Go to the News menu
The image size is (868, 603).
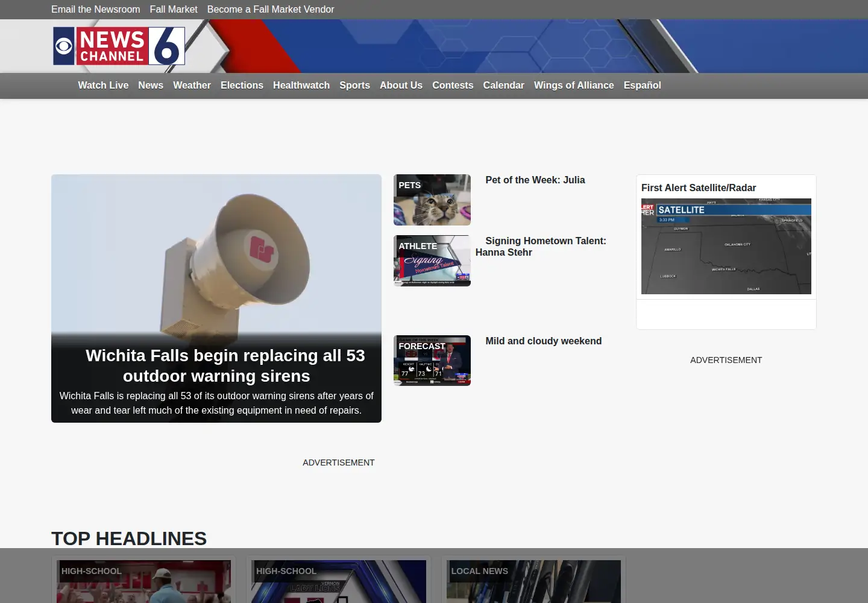point(151,86)
